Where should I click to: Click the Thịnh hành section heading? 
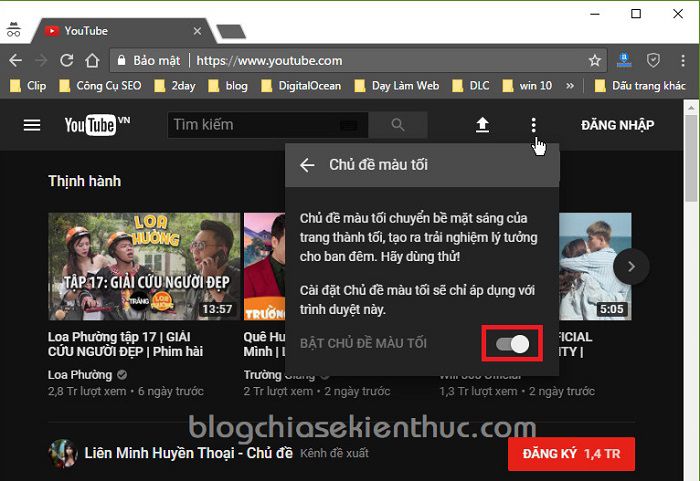[84, 181]
